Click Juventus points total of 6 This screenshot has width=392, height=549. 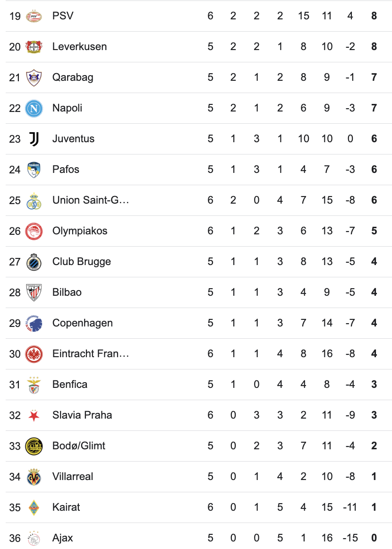[x=374, y=139]
